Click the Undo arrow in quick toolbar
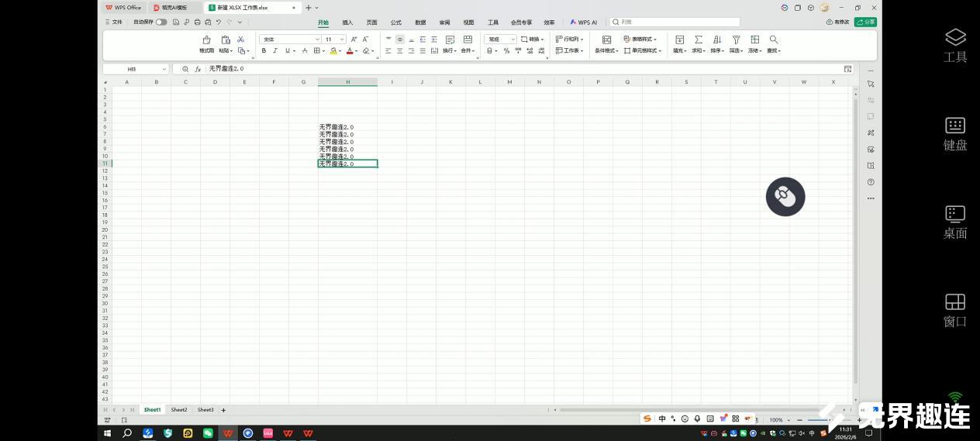980x441 pixels. pos(219,22)
